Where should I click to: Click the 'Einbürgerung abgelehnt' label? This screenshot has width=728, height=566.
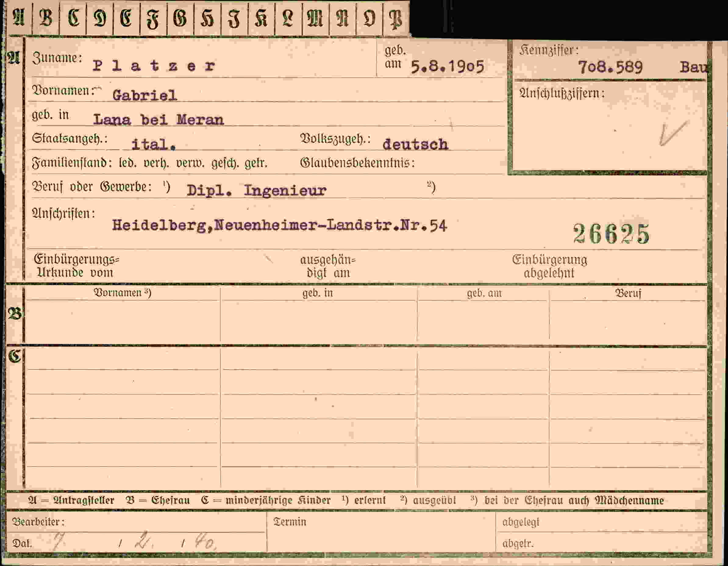click(x=550, y=266)
